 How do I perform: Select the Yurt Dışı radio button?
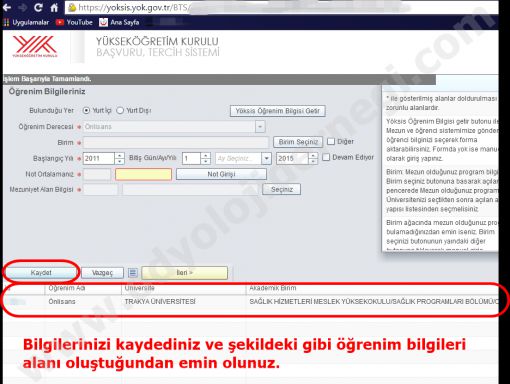point(120,110)
